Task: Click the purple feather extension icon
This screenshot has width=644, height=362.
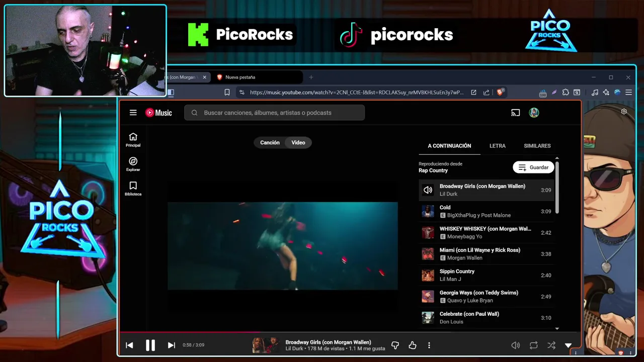Action: 554,93
